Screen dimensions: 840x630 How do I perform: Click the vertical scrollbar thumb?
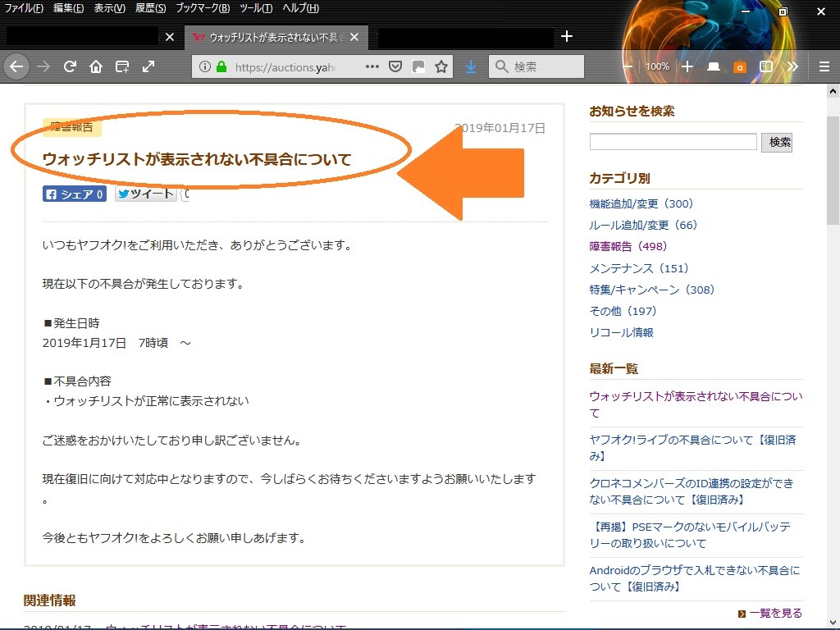tap(833, 171)
